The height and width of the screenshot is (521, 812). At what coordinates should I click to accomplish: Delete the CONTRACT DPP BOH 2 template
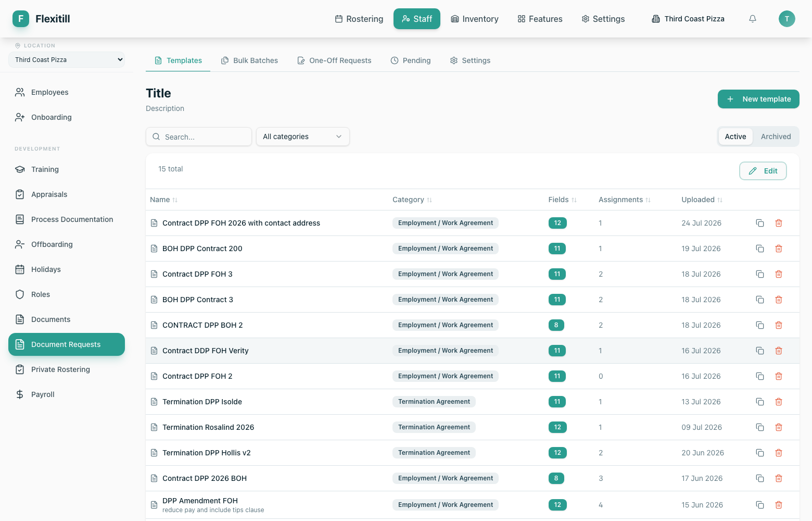[x=779, y=325]
